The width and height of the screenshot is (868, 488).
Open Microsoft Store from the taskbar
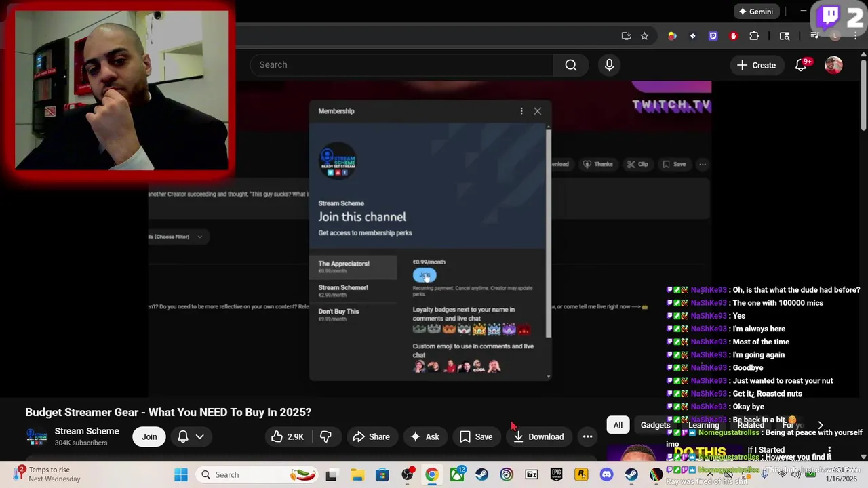coord(382,474)
